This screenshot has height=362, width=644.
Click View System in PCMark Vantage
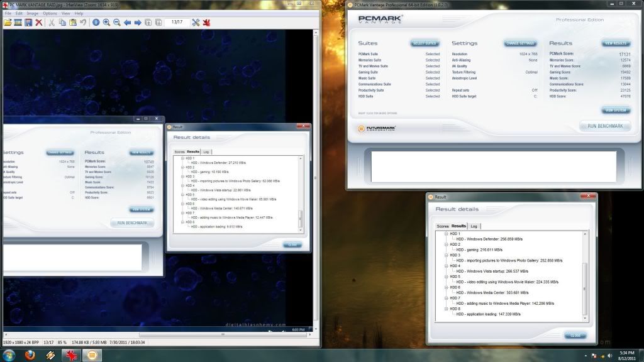616,110
